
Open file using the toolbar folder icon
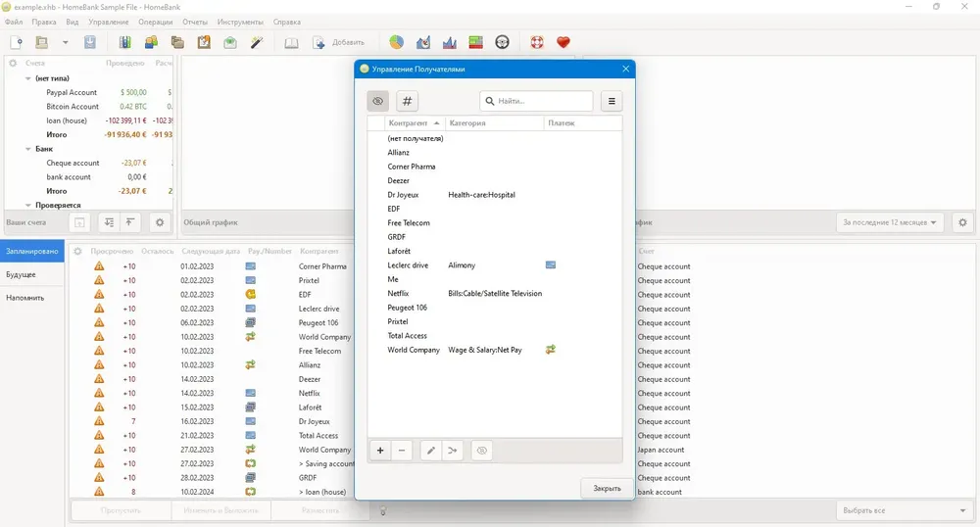point(42,42)
